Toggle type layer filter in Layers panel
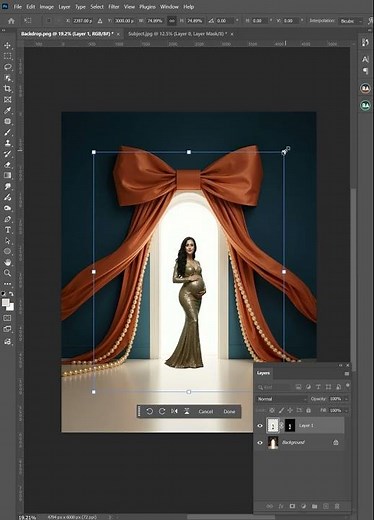The height and width of the screenshot is (520, 374). 318,387
